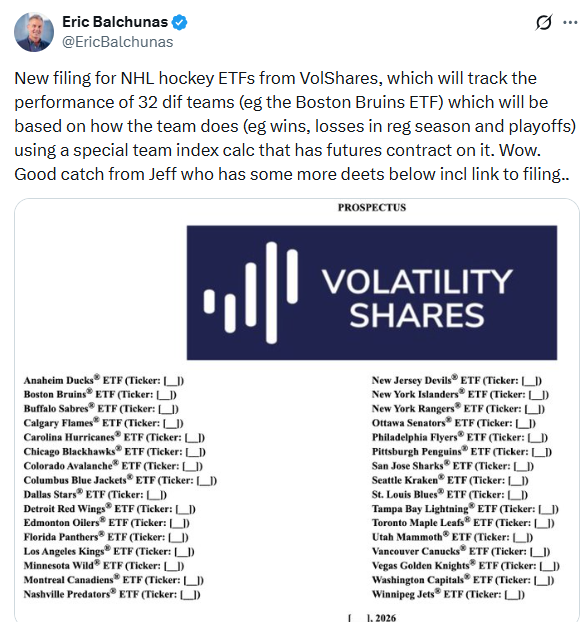Click the blue verified badge

tap(179, 22)
